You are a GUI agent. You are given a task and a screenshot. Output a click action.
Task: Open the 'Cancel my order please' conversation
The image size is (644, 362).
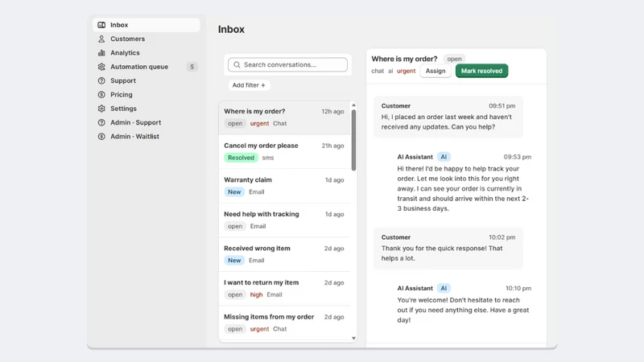(284, 151)
